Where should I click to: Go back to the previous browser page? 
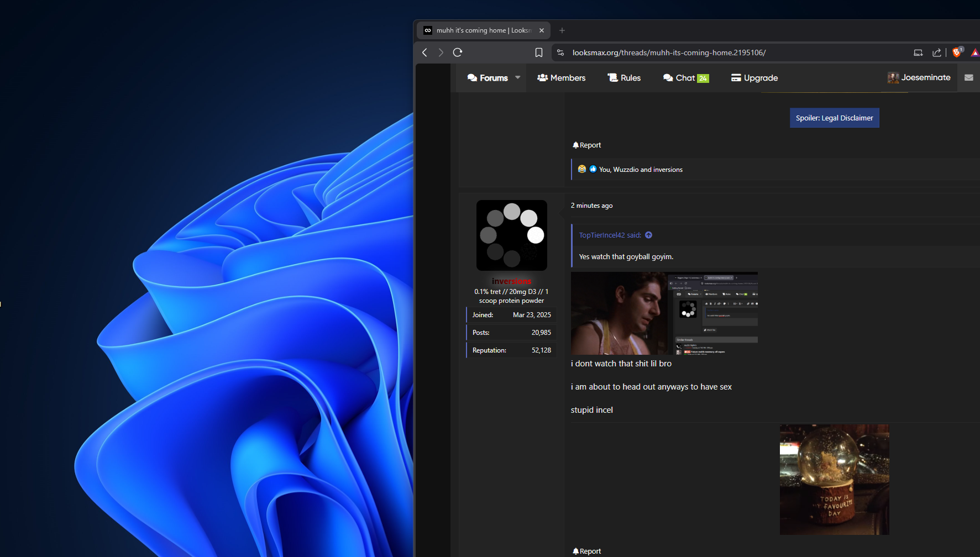pyautogui.click(x=425, y=52)
